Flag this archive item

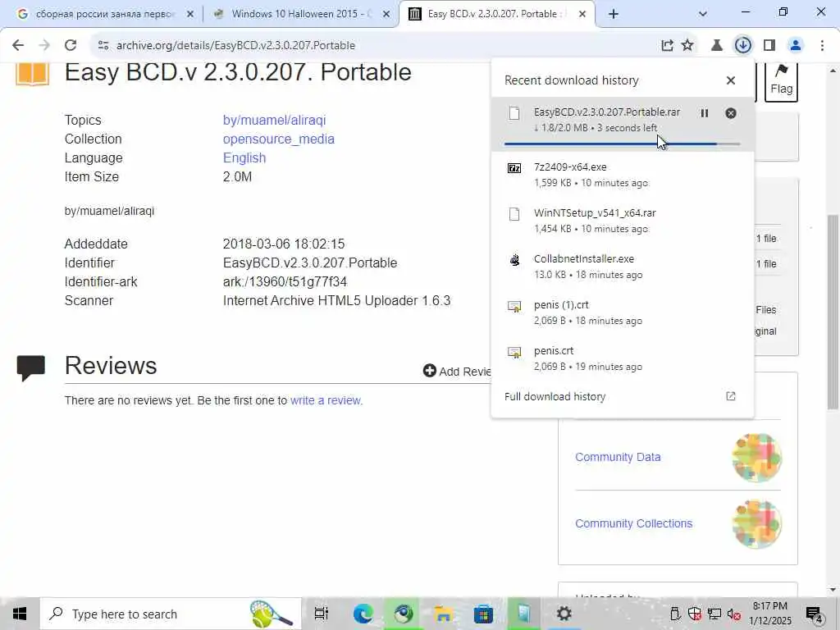pyautogui.click(x=781, y=81)
